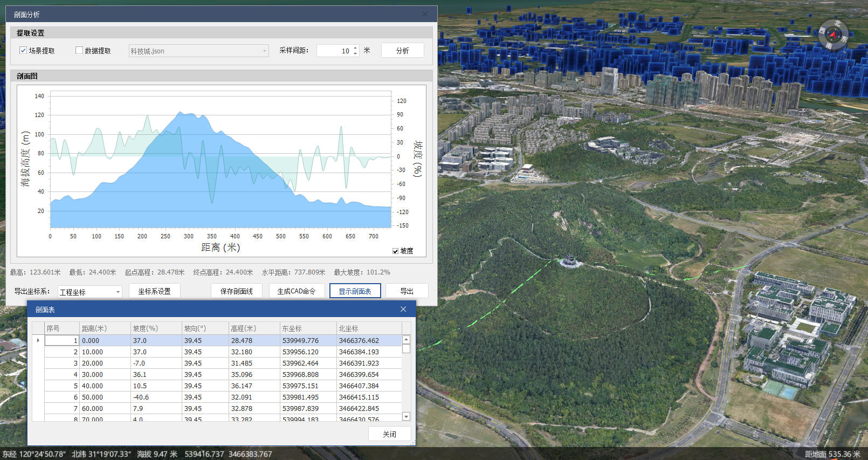Viewport: 868px width, 460px height.
Task: Click the compass icon in the 3D view
Action: pos(833,36)
